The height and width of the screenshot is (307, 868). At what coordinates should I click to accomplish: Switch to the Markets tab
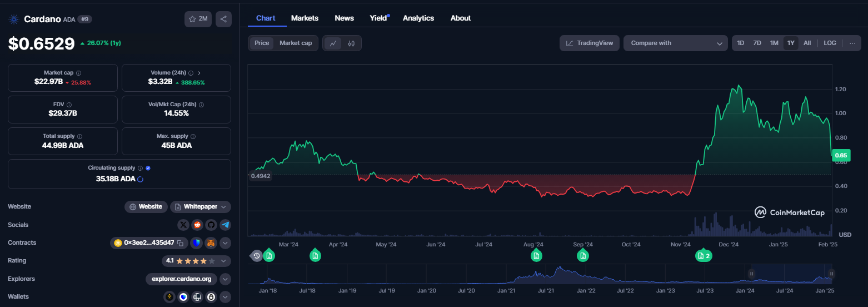tap(305, 18)
